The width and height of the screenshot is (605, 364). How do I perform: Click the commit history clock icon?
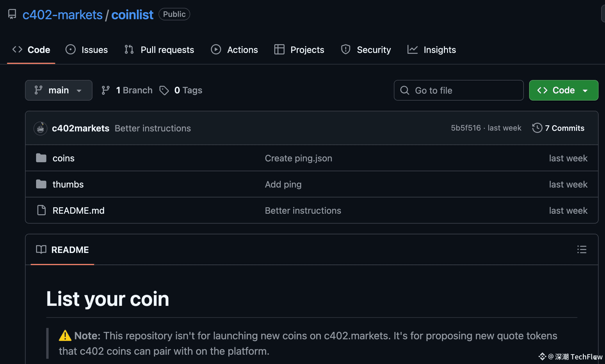537,128
